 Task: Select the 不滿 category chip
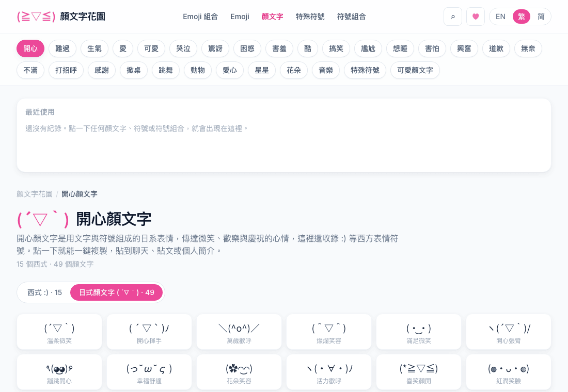click(30, 70)
